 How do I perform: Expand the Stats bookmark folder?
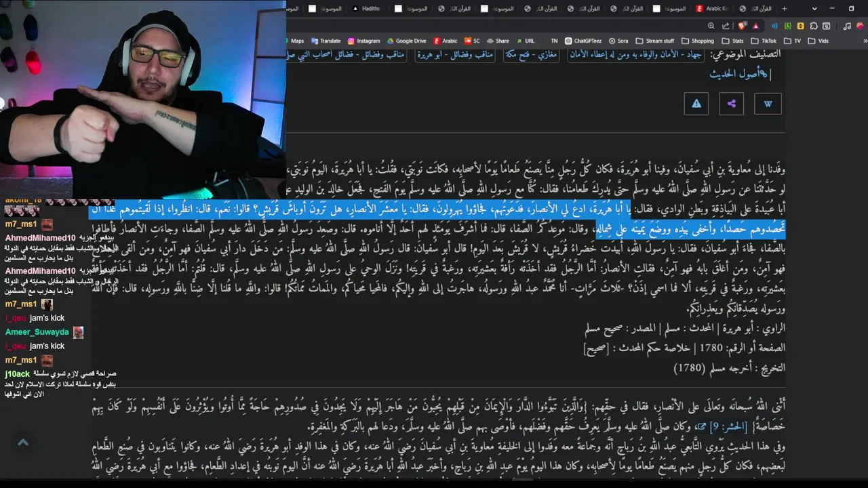click(x=733, y=41)
